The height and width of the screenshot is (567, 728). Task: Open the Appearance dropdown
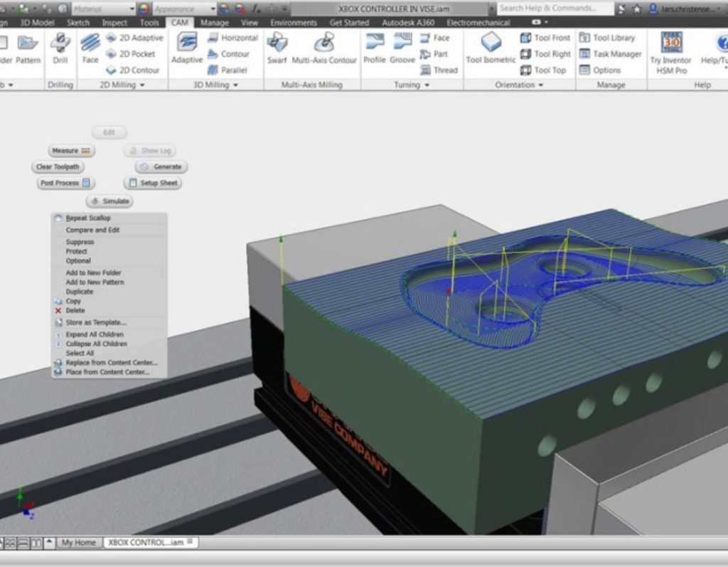click(185, 9)
